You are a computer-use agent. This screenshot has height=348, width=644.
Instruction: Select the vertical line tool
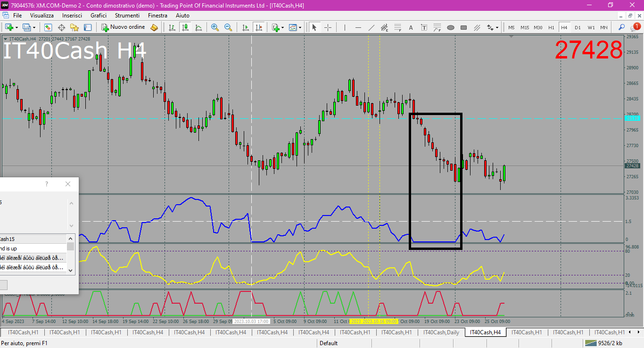click(345, 27)
